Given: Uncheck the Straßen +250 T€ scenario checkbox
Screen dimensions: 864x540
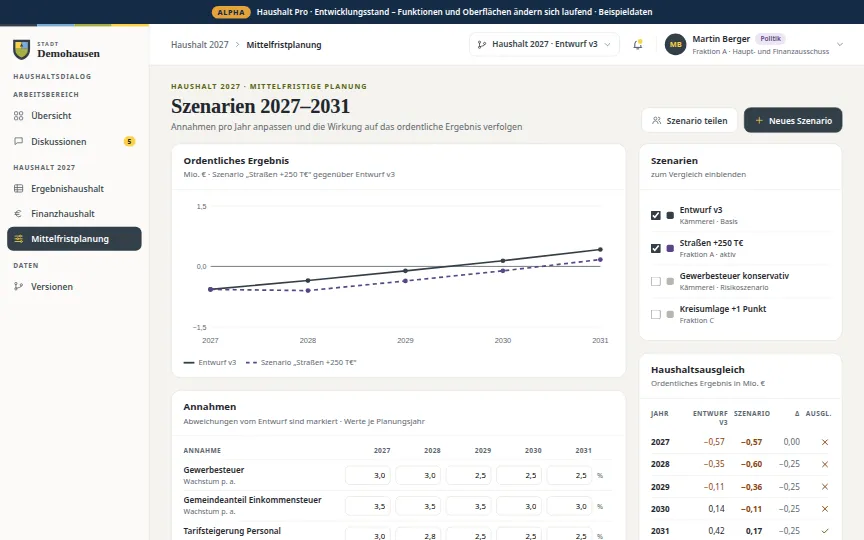Looking at the screenshot, I should pyautogui.click(x=656, y=249).
